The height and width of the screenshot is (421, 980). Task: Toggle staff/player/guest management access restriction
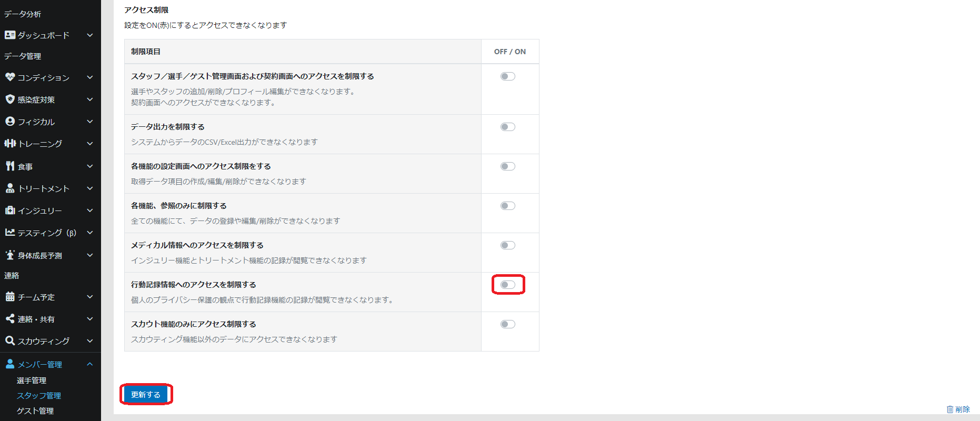[x=508, y=76]
